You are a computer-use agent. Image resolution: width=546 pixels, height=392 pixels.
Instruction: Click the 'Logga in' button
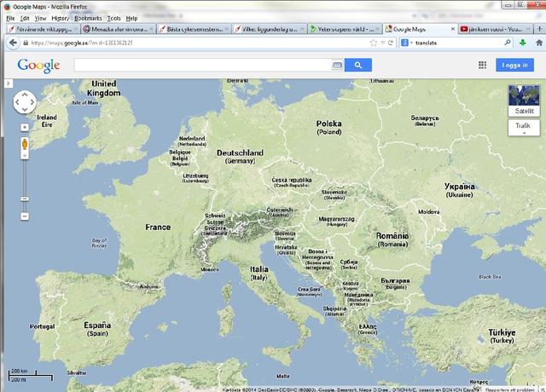pyautogui.click(x=514, y=65)
